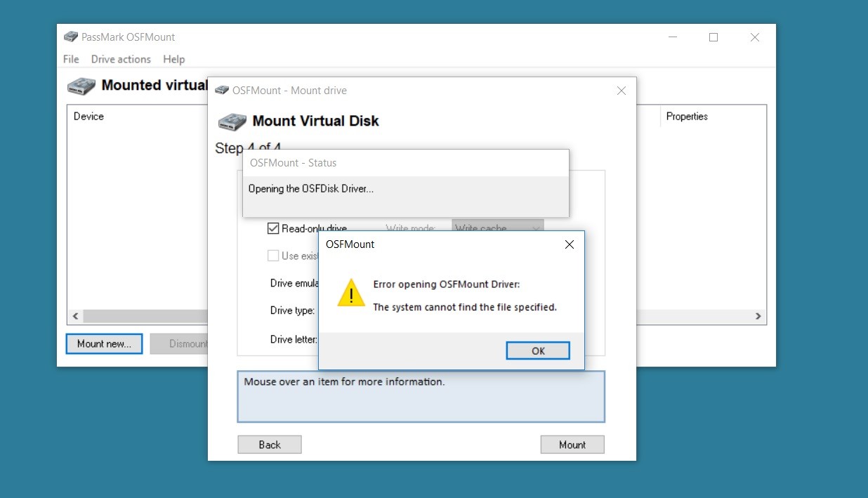Close the OSFMount error dialog with X

click(570, 244)
